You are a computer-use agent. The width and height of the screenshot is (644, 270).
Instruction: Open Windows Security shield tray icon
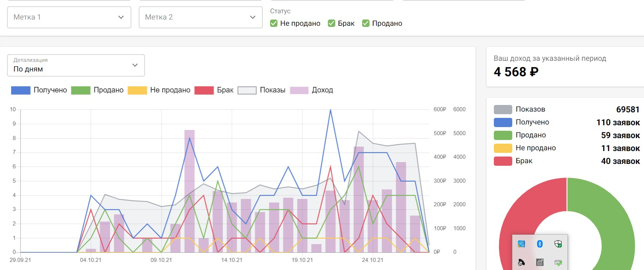point(558,244)
